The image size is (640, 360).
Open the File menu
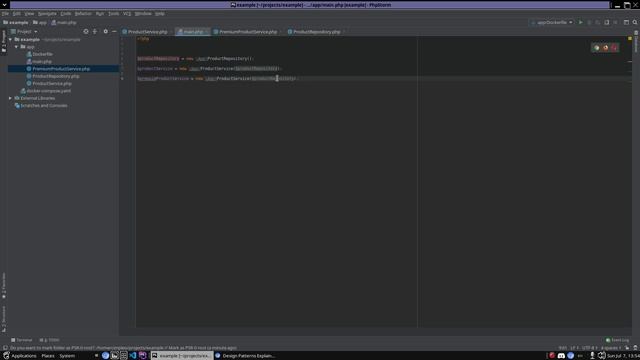5,13
